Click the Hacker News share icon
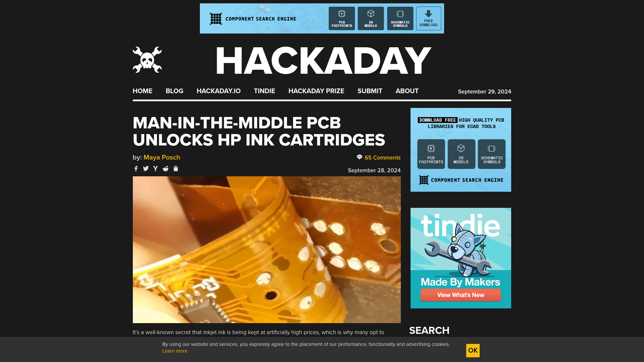 pyautogui.click(x=156, y=168)
